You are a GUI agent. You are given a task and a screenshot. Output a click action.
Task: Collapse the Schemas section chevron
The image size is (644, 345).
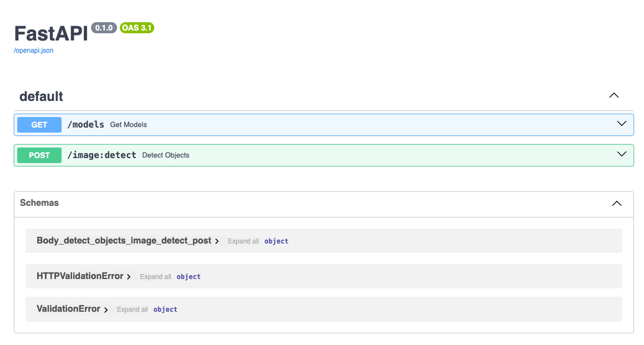click(x=616, y=204)
